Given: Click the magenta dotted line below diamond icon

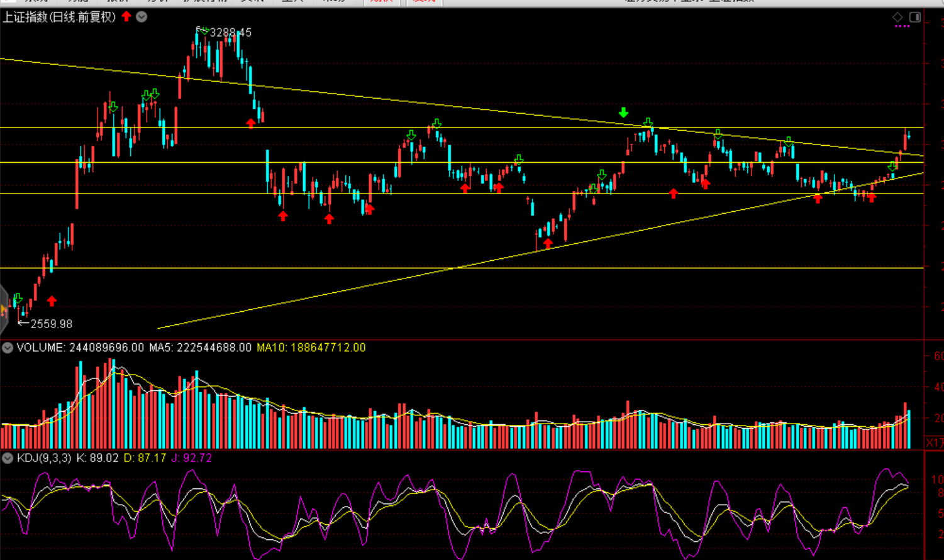Looking at the screenshot, I should pyautogui.click(x=902, y=26).
